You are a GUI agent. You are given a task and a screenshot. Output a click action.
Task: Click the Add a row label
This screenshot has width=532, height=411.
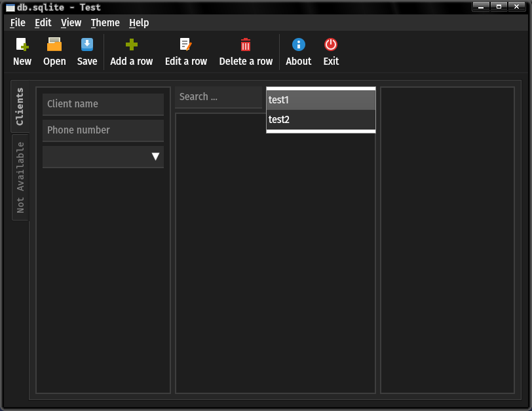coord(132,62)
